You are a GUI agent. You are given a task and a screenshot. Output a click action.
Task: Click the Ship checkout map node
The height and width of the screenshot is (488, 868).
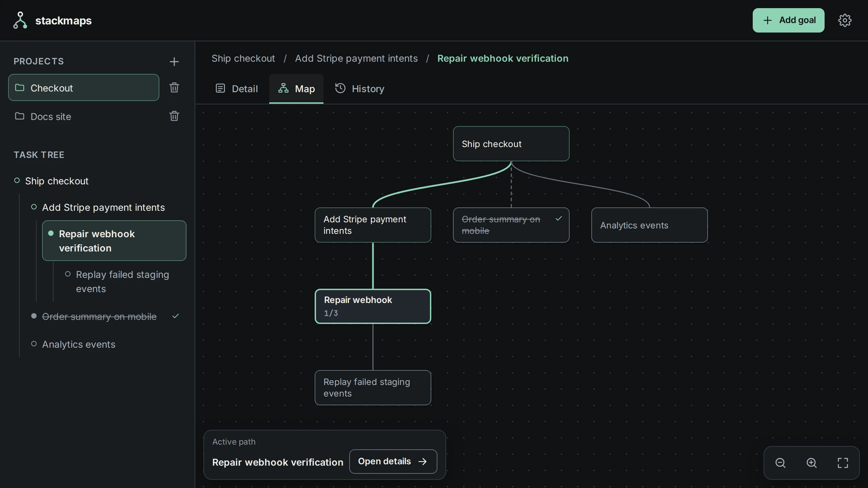click(x=511, y=144)
